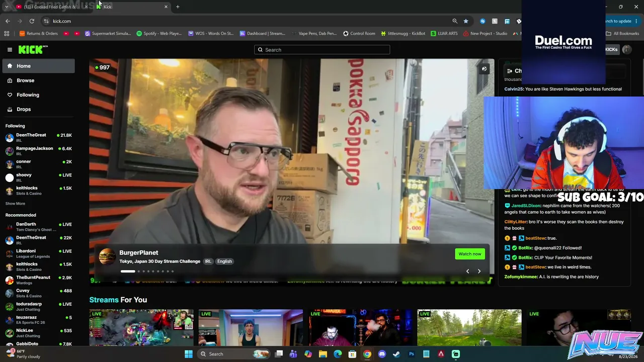Go back in the browser
Screen dimensions: 644x362
point(8,21)
